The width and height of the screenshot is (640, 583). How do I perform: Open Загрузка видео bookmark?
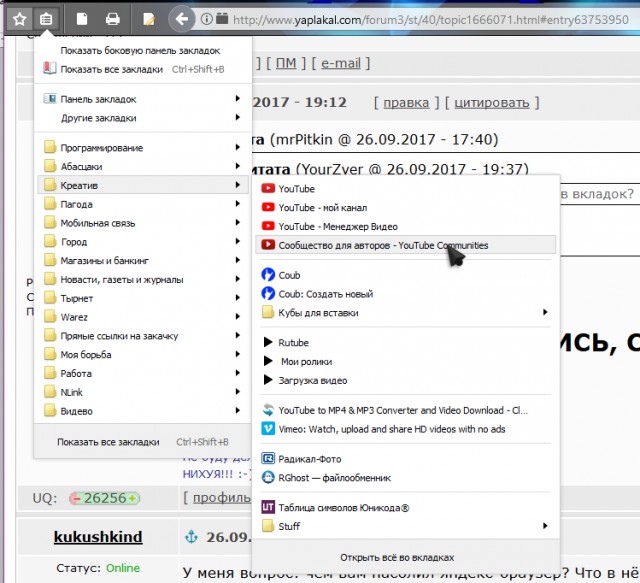point(406,381)
